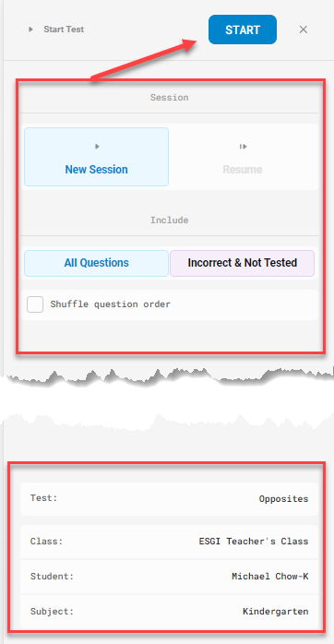This screenshot has height=644, width=334.
Task: Click the Session section header
Action: pos(169,98)
